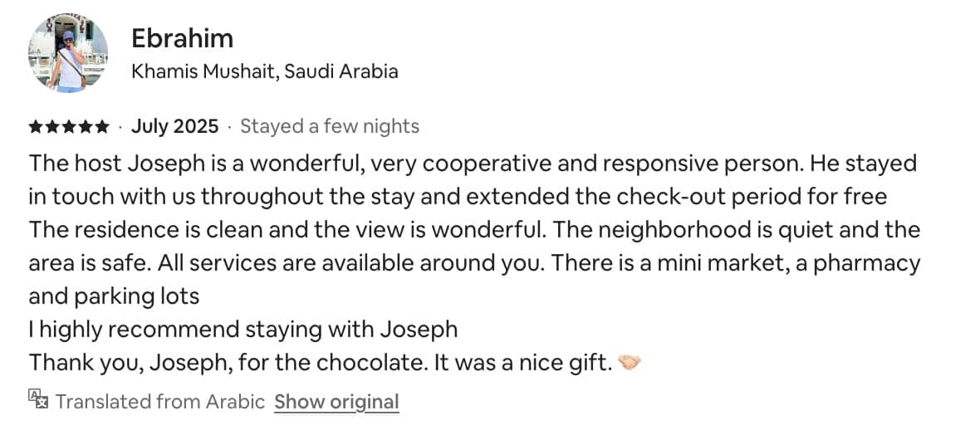Click the Stayed a few nights label
Viewport: 980px width, 435px height.
(329, 126)
